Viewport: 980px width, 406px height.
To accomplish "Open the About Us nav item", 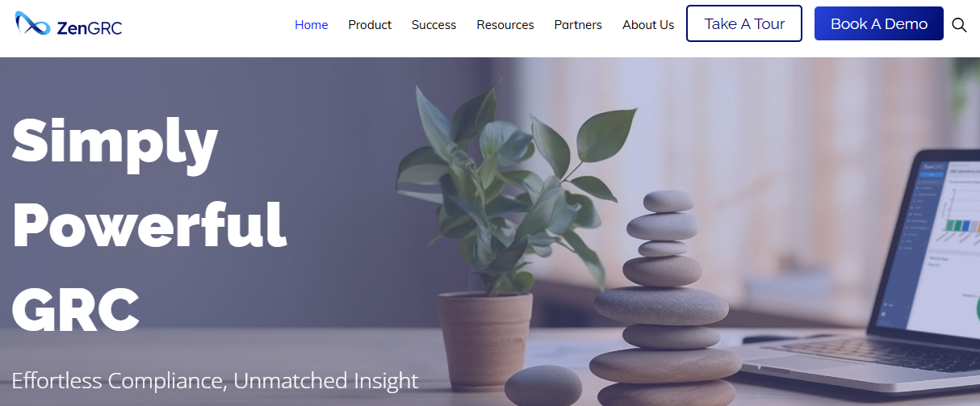I will [648, 25].
